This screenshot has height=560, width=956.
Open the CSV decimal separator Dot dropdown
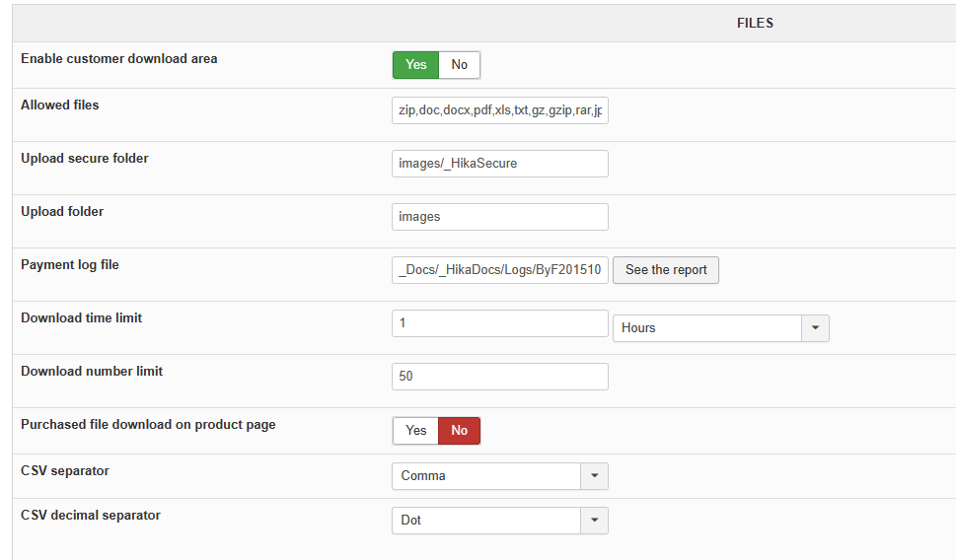tap(486, 521)
